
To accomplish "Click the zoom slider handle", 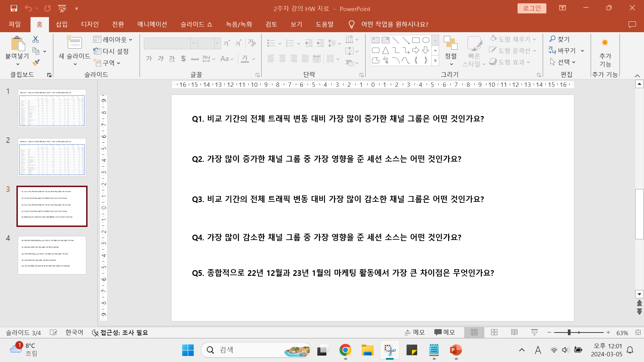I will (569, 332).
